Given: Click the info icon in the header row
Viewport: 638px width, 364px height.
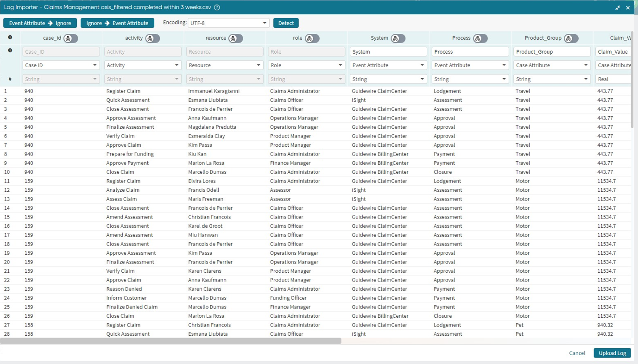Looking at the screenshot, I should tap(10, 38).
